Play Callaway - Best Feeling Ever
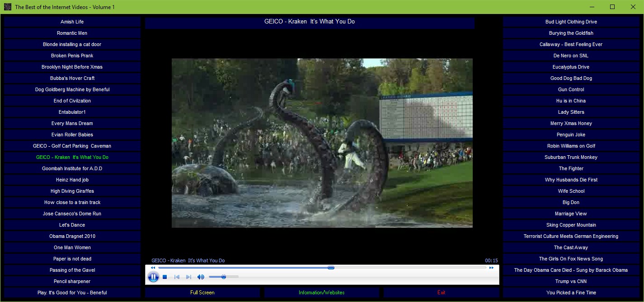 tap(571, 44)
